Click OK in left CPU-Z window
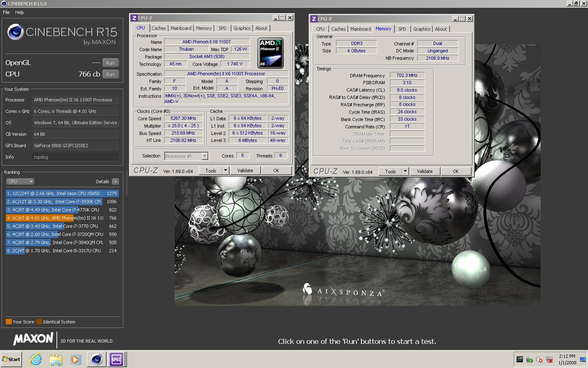Image resolution: width=588 pixels, height=368 pixels. pos(276,171)
